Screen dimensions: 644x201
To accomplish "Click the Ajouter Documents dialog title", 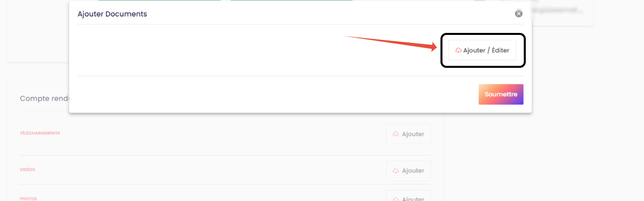I will pos(112,14).
